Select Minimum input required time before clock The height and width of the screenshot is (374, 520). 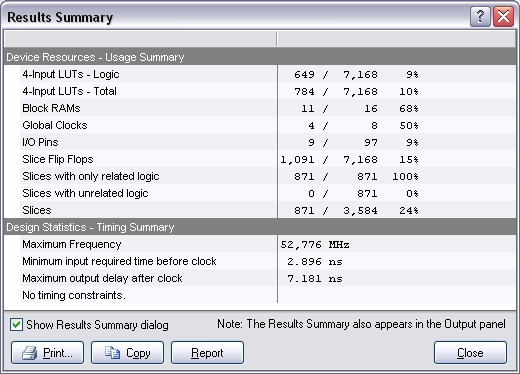[119, 261]
